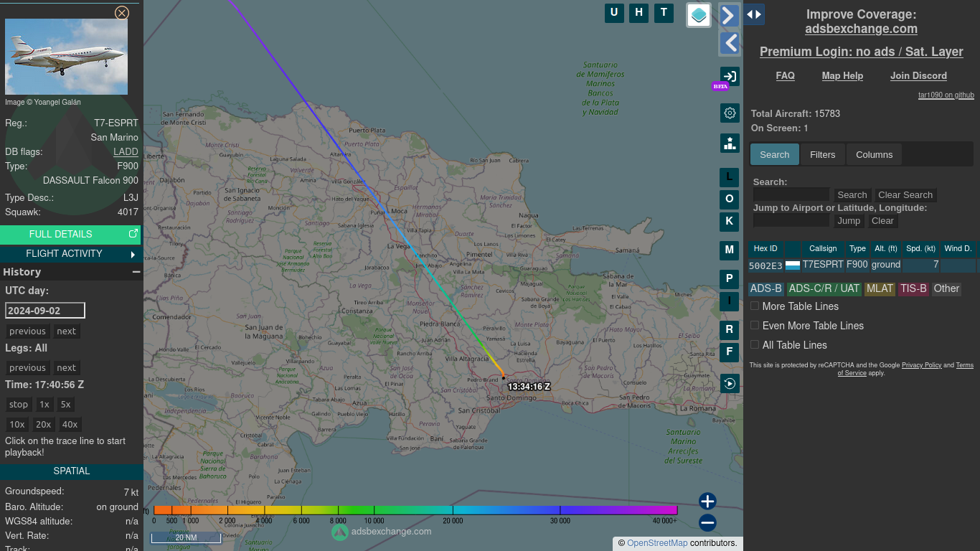Open adsbexchange.com coverage link
Screen dimensions: 980x551
pos(861,29)
